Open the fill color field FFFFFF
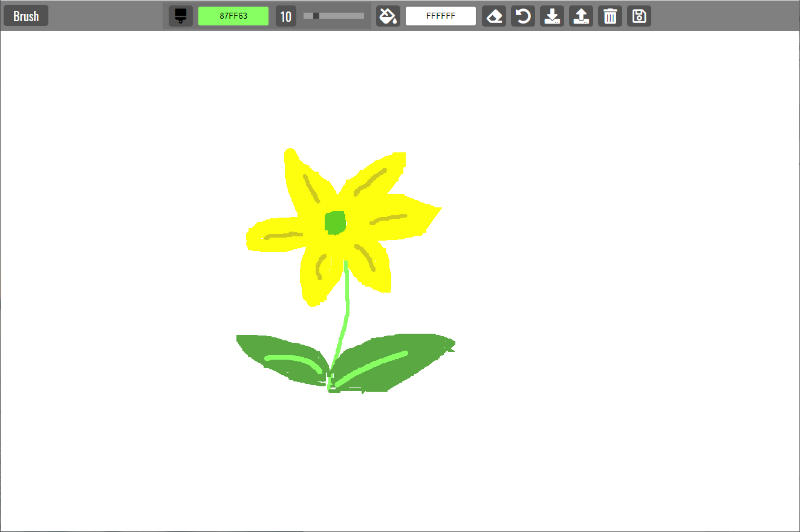 (x=441, y=16)
